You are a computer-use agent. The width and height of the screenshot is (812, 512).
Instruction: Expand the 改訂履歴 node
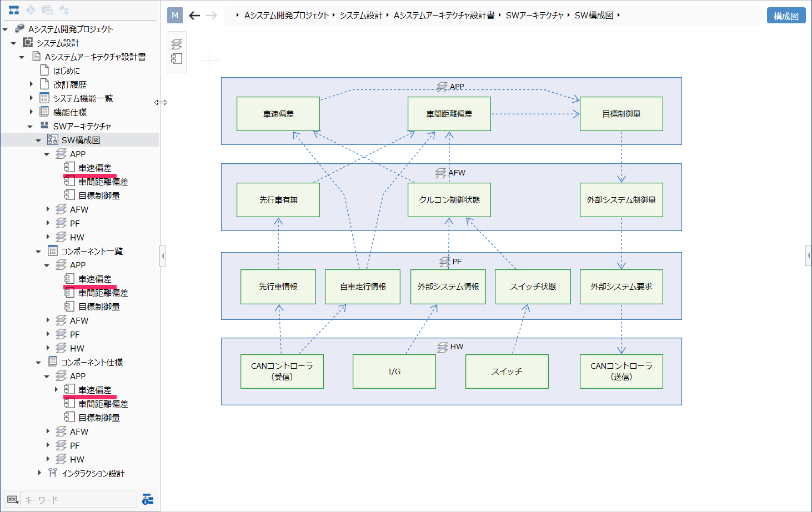(31, 84)
